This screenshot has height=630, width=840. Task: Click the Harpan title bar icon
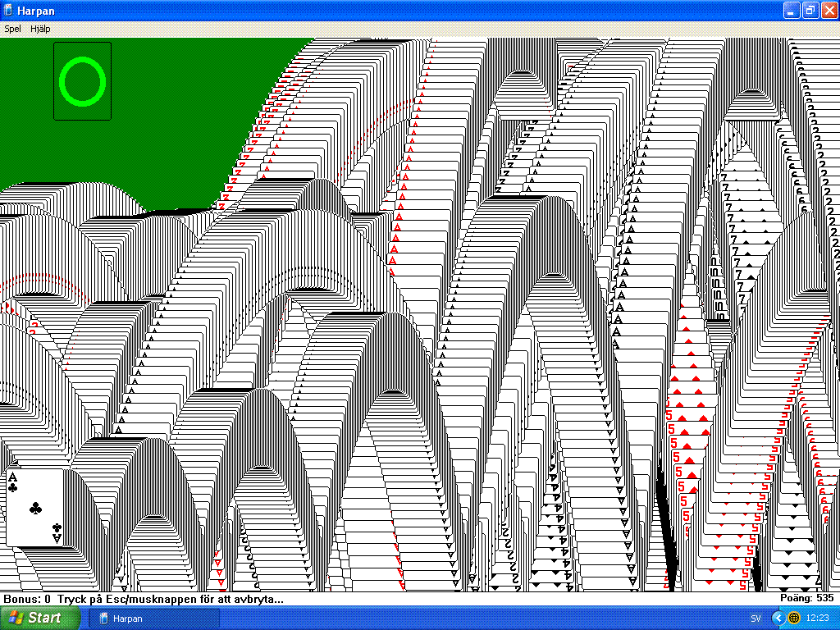8,10
